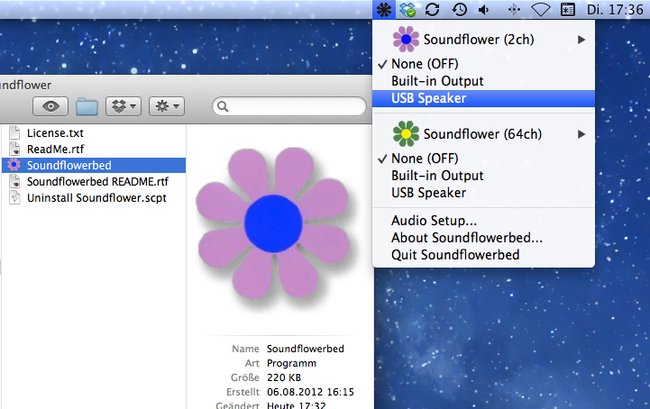
Task: Select License.txt in the file list
Action: [94, 133]
